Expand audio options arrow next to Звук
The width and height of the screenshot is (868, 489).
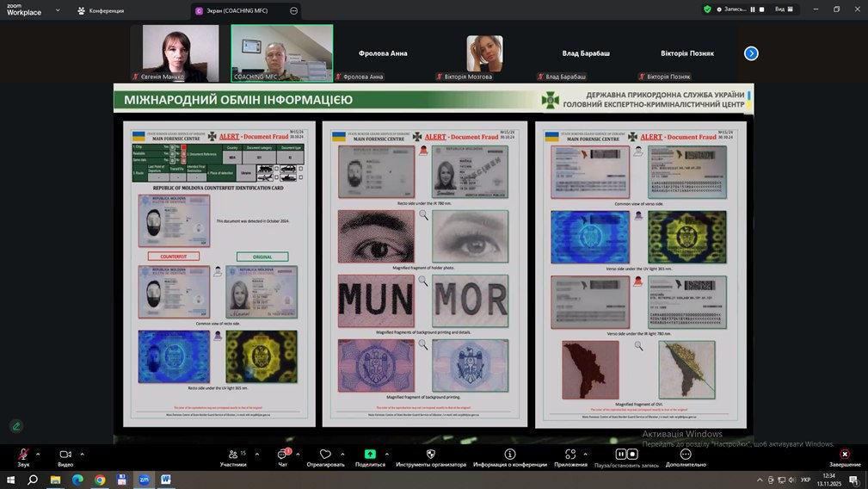point(38,454)
